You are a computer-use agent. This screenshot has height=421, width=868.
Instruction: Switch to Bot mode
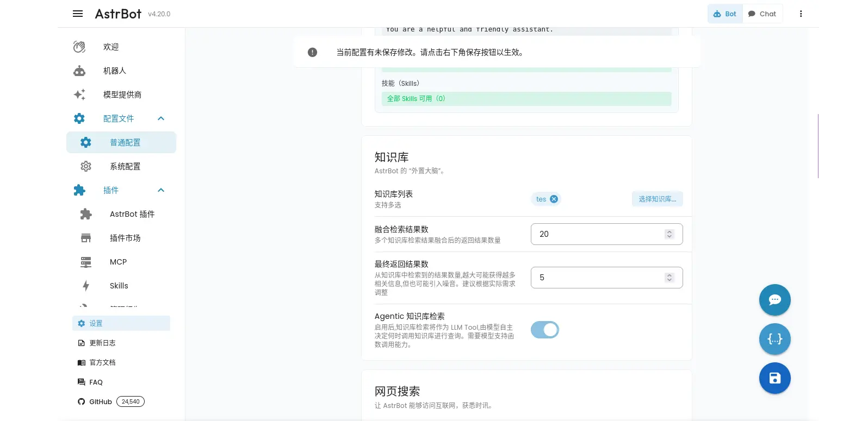pyautogui.click(x=725, y=14)
